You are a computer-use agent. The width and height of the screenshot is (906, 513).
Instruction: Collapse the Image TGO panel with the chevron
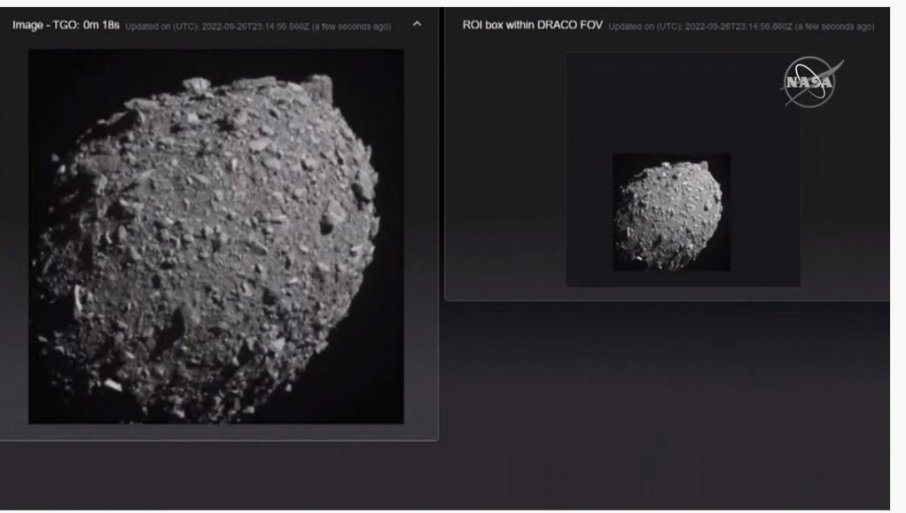point(417,24)
